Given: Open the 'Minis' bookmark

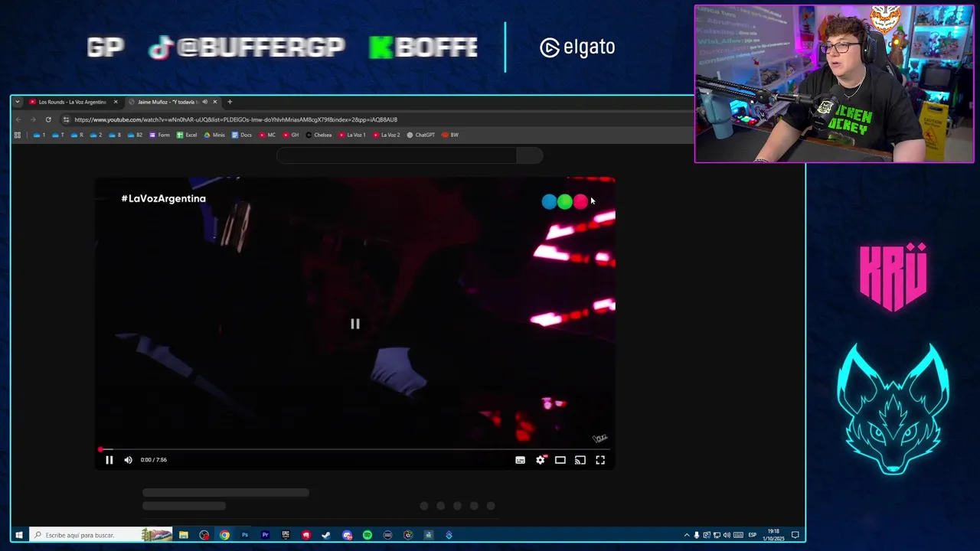Looking at the screenshot, I should click(x=214, y=135).
